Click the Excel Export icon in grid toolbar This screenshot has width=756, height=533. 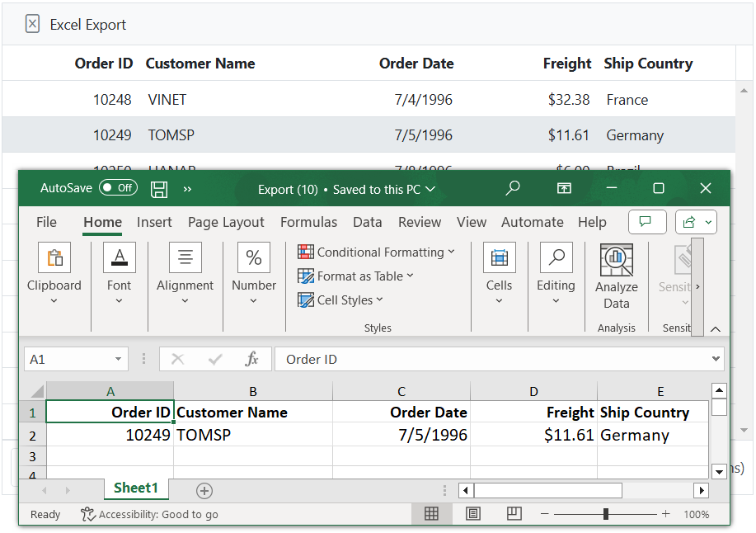[x=32, y=24]
